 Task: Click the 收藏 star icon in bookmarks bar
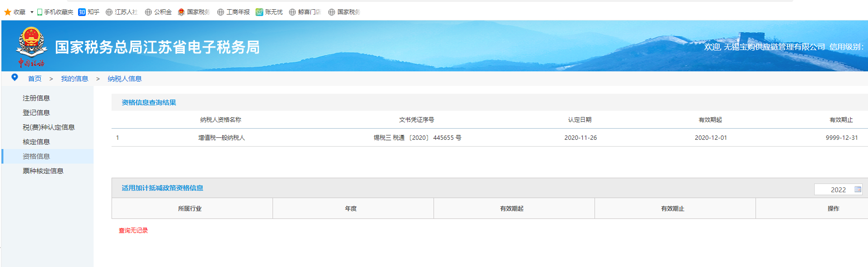[8, 12]
